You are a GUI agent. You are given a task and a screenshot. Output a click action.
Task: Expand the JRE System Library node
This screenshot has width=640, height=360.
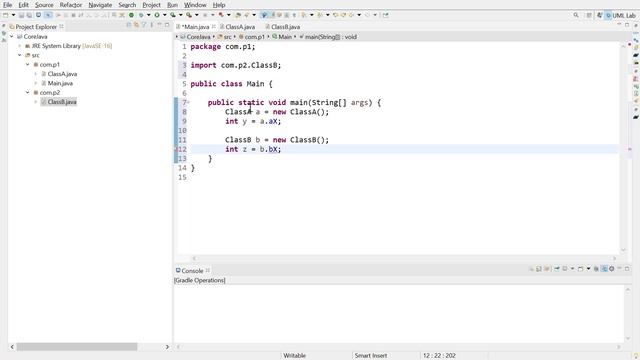coord(20,46)
